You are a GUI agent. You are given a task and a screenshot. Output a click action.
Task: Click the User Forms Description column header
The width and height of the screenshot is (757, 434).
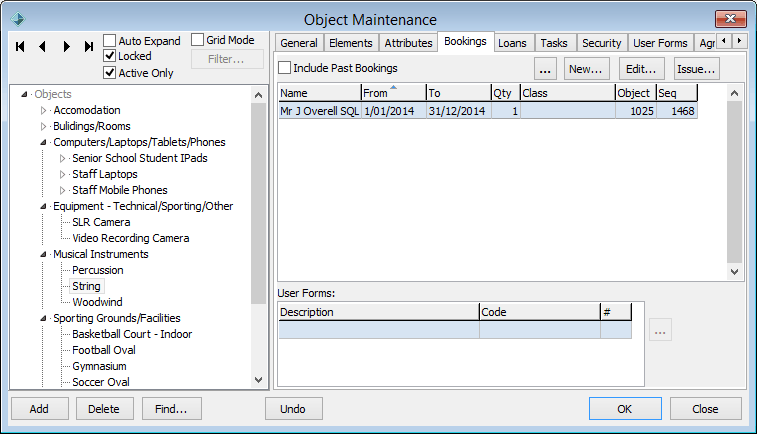(379, 312)
